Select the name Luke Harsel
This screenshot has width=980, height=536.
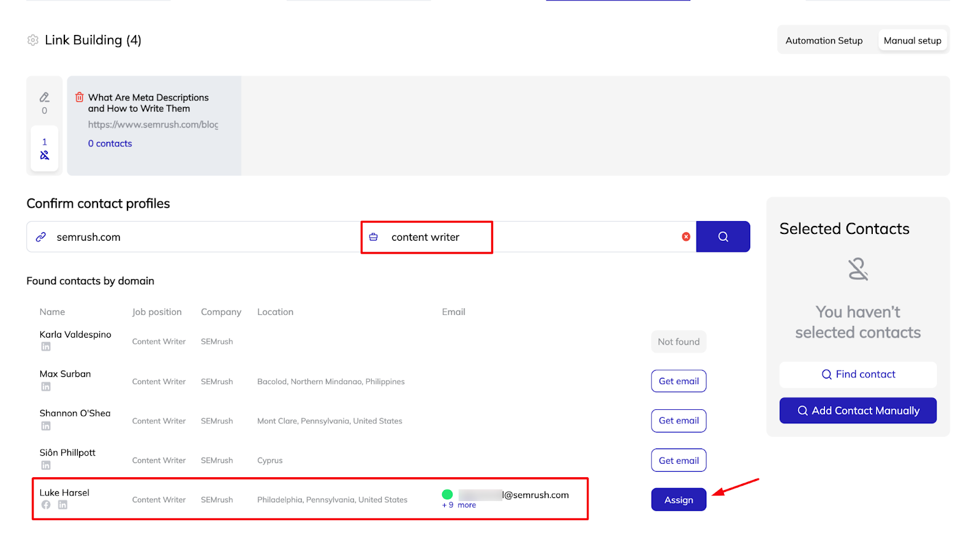[64, 493]
